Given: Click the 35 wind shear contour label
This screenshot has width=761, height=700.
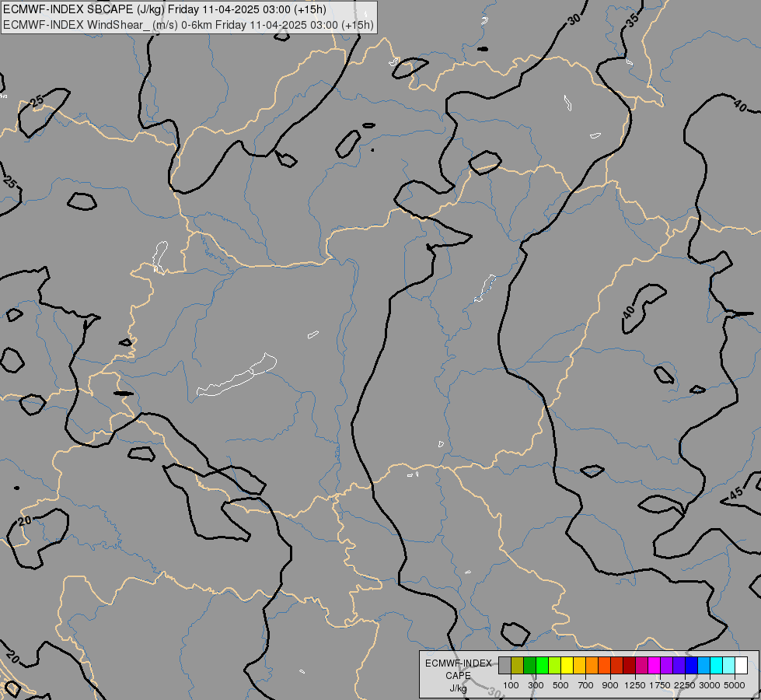Looking at the screenshot, I should pos(632,20).
